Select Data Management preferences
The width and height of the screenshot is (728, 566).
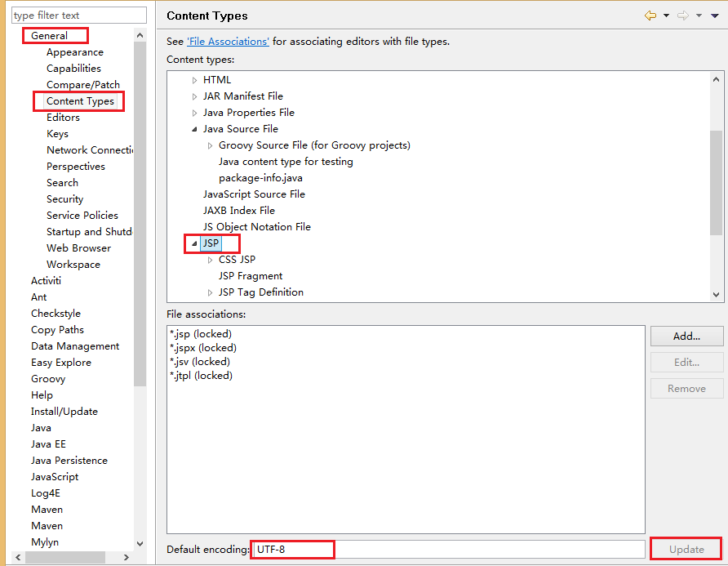75,346
